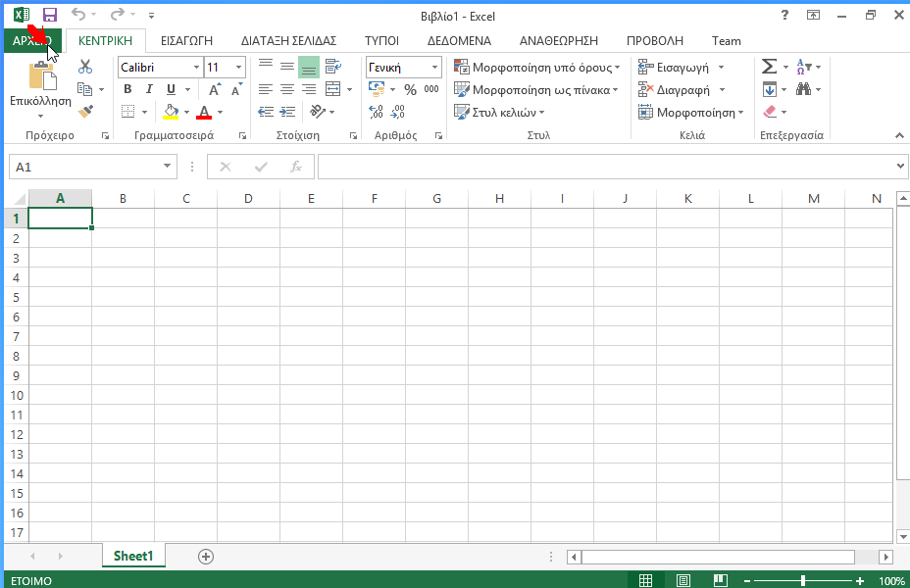910x588 pixels.
Task: Cut selection with the scissors icon
Action: tap(85, 67)
